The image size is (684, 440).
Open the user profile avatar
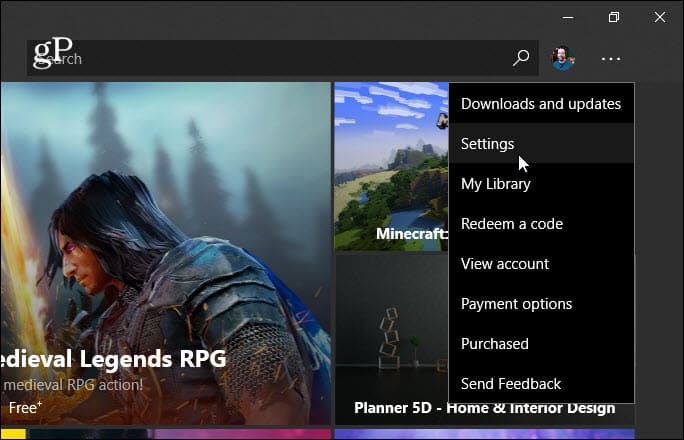coord(563,58)
